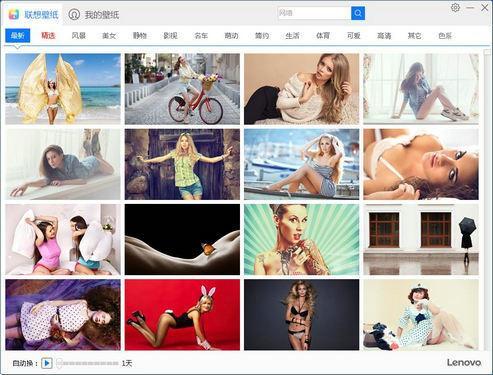Select the 名车 category tab

pyautogui.click(x=201, y=35)
